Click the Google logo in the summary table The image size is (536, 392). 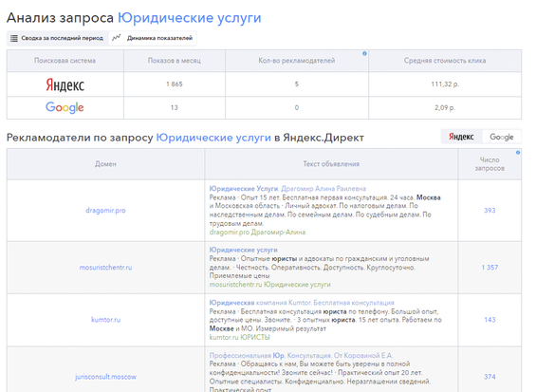coord(65,107)
